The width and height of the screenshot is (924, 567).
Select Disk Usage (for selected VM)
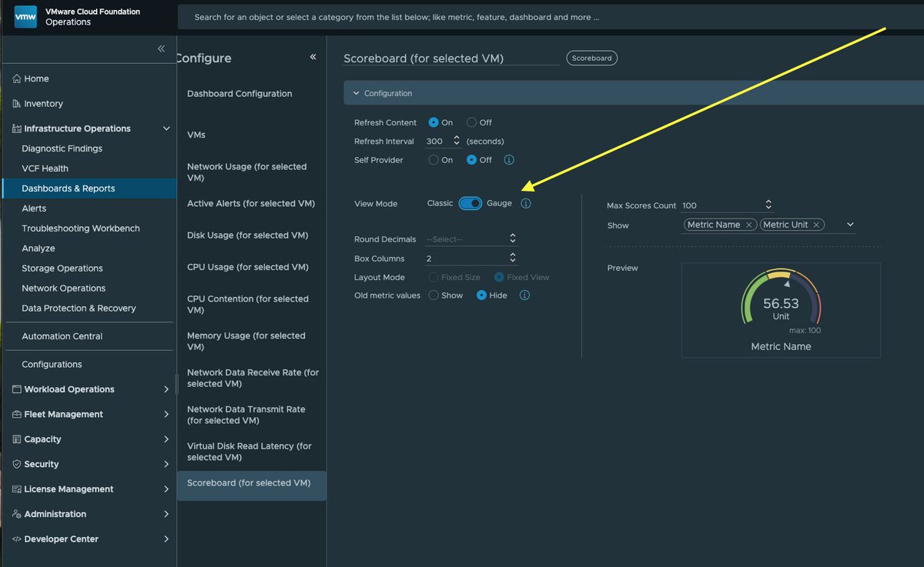tap(248, 235)
